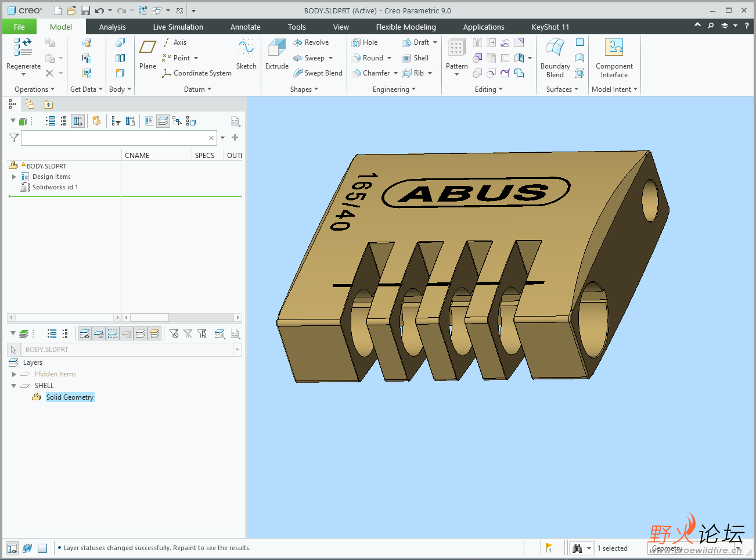Open the Folder Browser tab icon
The image size is (756, 560).
coord(30,105)
